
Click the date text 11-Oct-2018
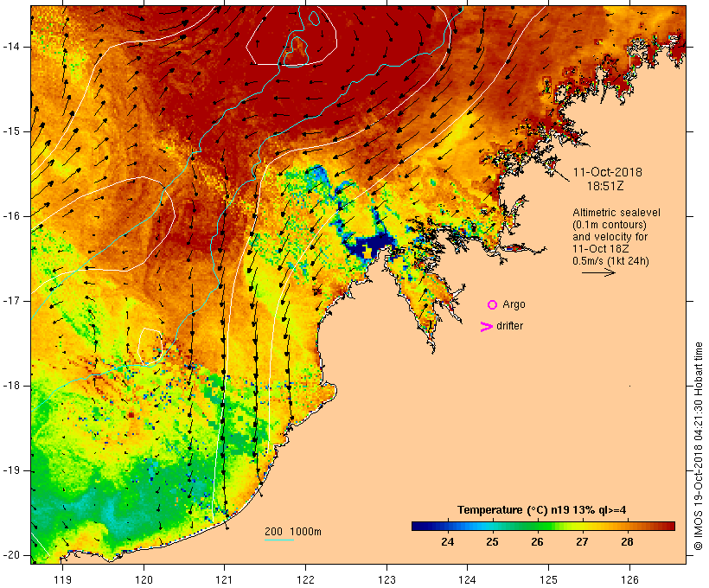(x=607, y=172)
